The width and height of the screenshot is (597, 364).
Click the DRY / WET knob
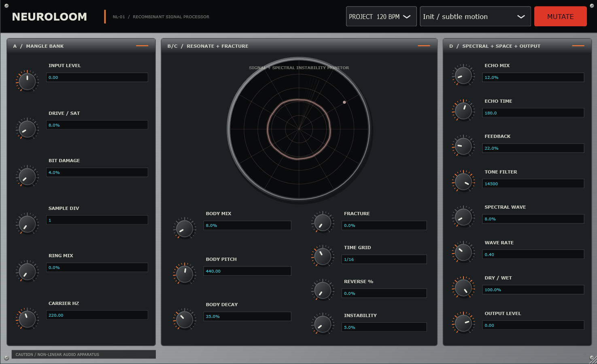pyautogui.click(x=463, y=288)
